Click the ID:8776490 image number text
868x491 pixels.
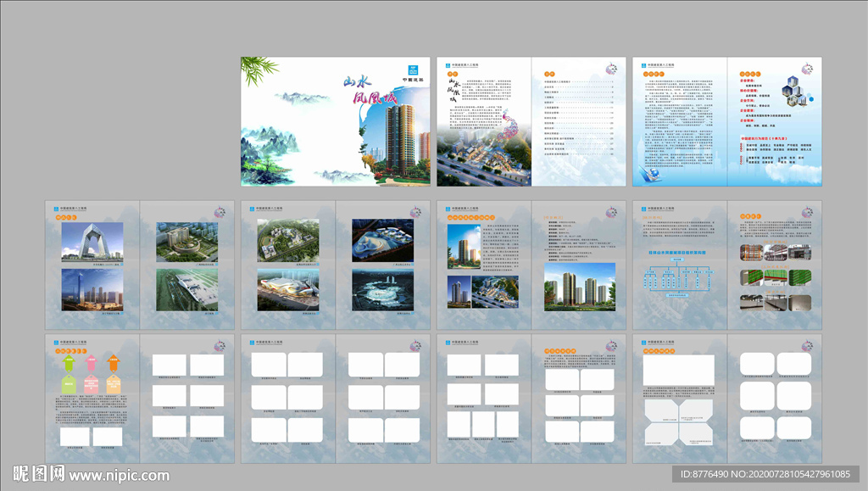pos(710,474)
